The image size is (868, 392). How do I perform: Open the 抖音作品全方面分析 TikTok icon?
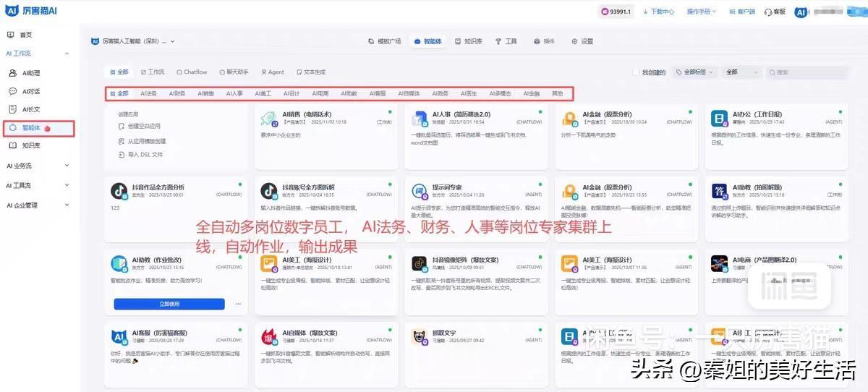click(119, 191)
